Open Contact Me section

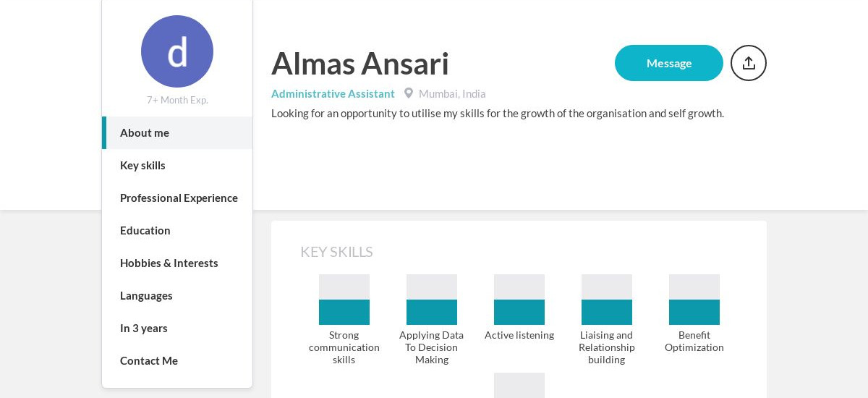click(x=149, y=360)
